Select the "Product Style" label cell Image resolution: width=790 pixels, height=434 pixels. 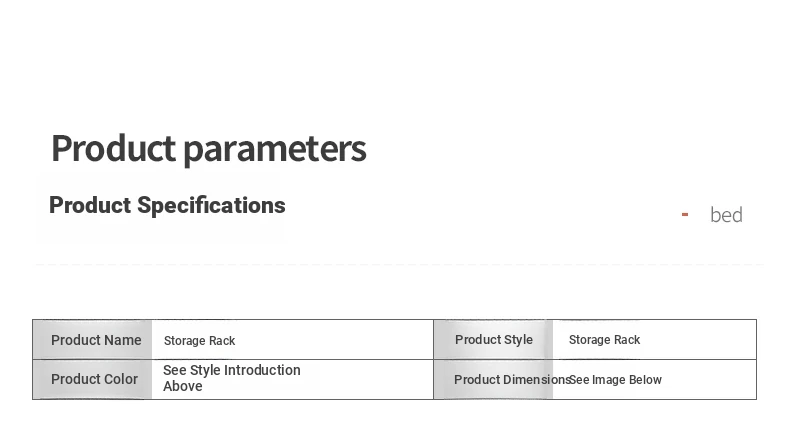point(494,340)
